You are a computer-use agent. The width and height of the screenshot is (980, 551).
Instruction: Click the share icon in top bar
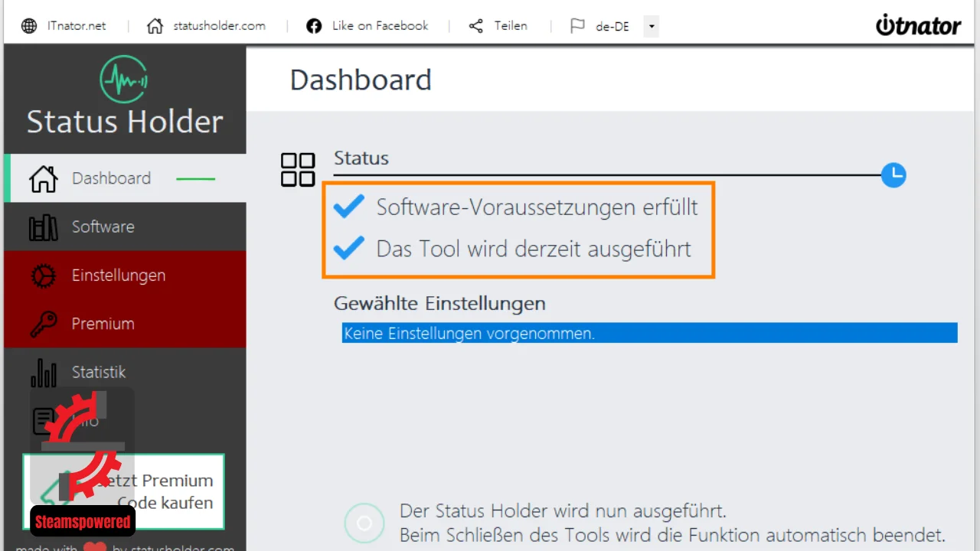tap(476, 26)
